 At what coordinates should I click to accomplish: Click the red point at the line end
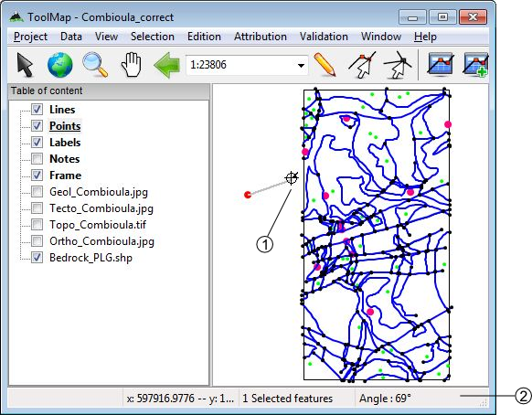(x=248, y=195)
